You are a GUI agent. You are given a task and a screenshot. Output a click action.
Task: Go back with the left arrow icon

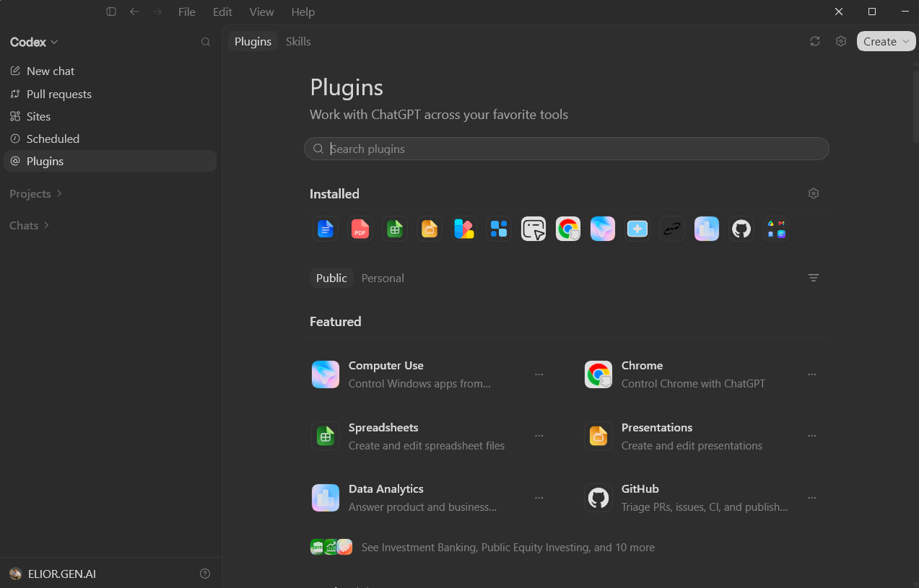134,12
